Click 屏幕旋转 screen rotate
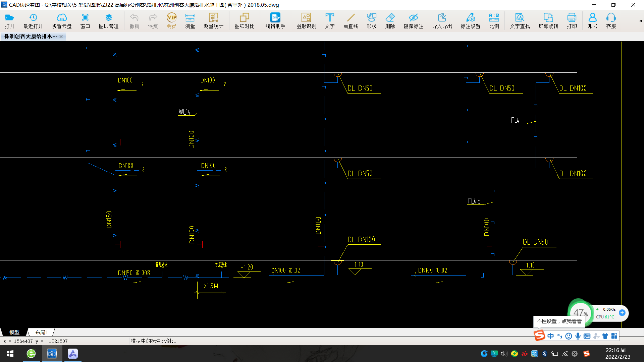The image size is (644, 362). pyautogui.click(x=548, y=21)
